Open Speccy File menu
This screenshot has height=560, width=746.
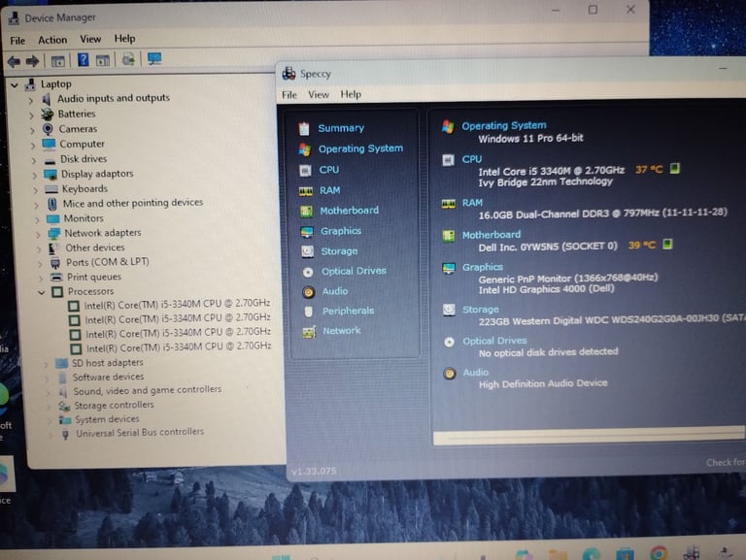(289, 95)
